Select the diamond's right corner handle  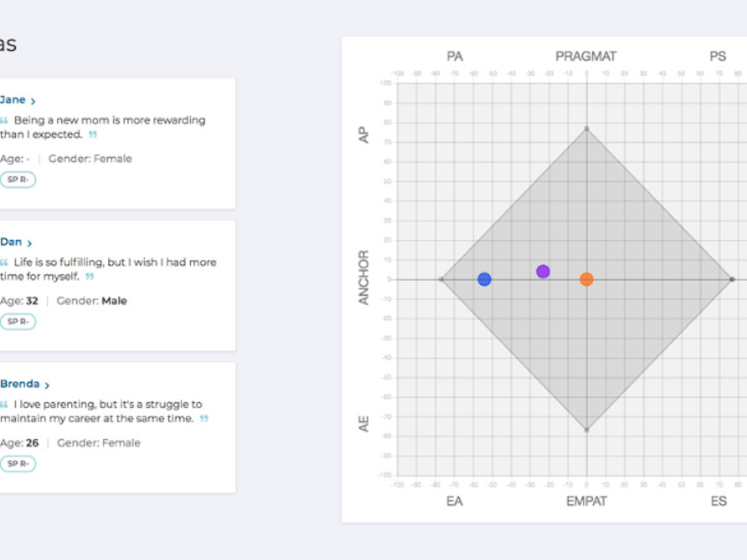(x=732, y=279)
